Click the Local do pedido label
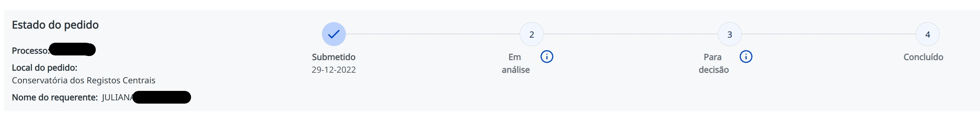 click(x=45, y=68)
